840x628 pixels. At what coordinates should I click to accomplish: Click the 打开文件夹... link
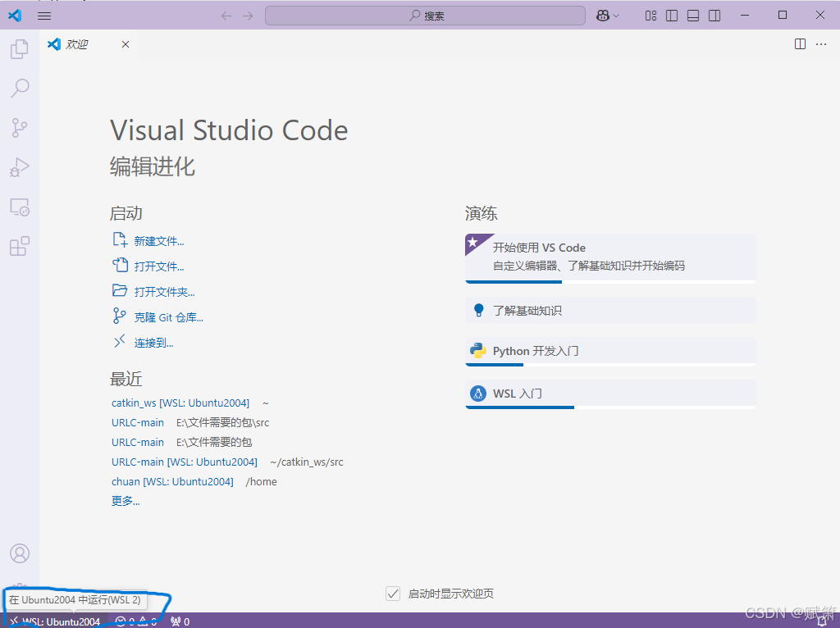164,292
